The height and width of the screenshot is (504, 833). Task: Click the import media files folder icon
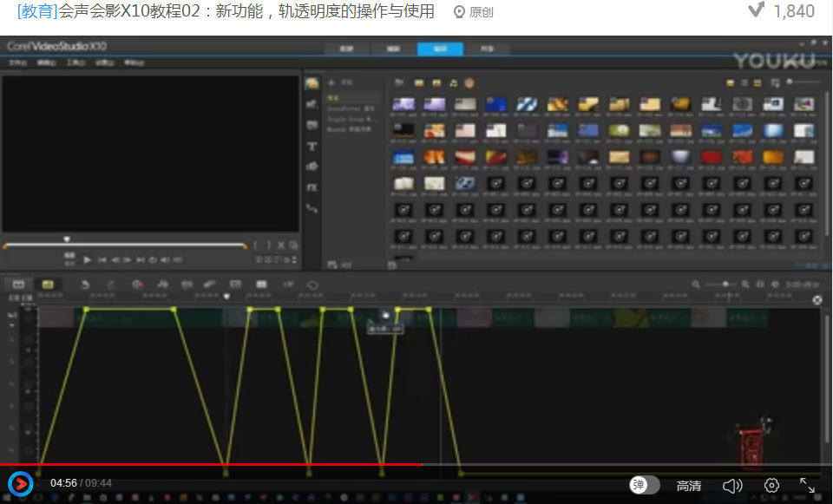tap(399, 83)
